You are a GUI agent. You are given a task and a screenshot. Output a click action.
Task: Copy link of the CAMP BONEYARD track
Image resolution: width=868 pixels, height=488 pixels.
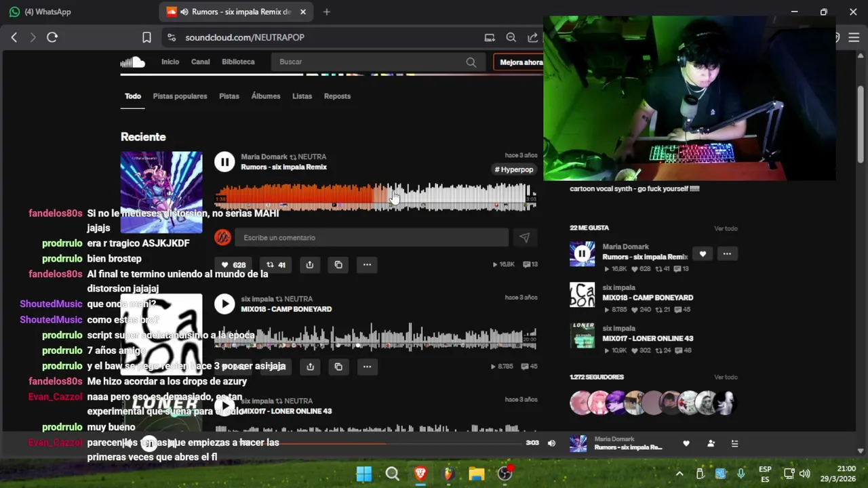(338, 367)
